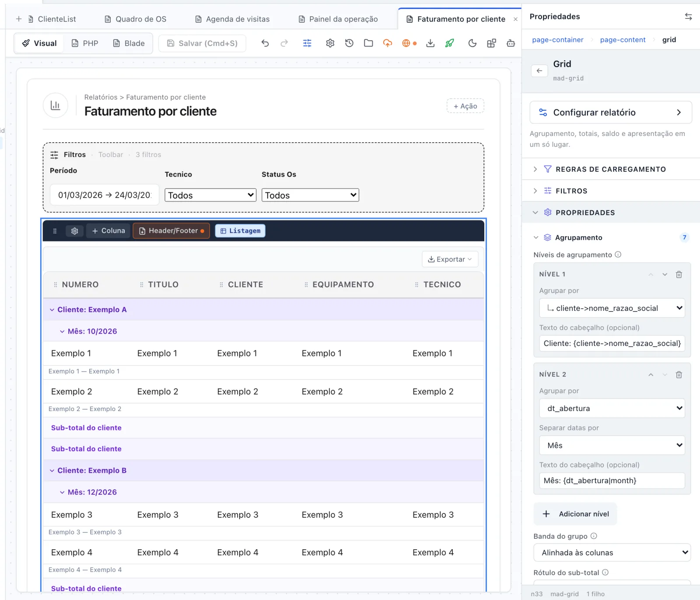Screen dimensions: 700x600
Task: Open the history clock icon
Action: [x=349, y=43]
